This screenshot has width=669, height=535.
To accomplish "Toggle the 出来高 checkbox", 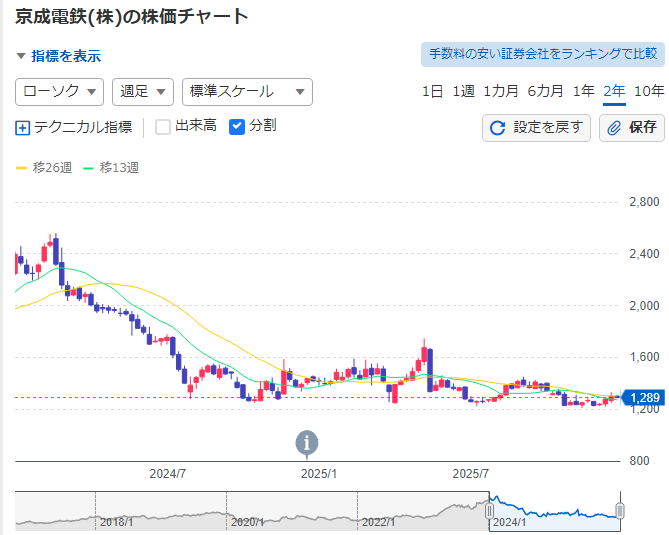I will 163,127.
